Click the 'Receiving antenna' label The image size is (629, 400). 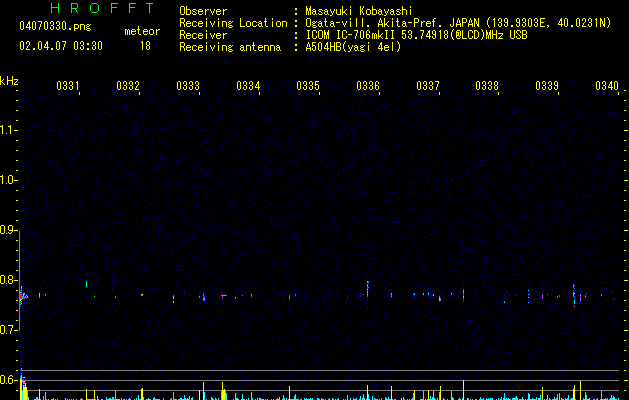point(230,47)
